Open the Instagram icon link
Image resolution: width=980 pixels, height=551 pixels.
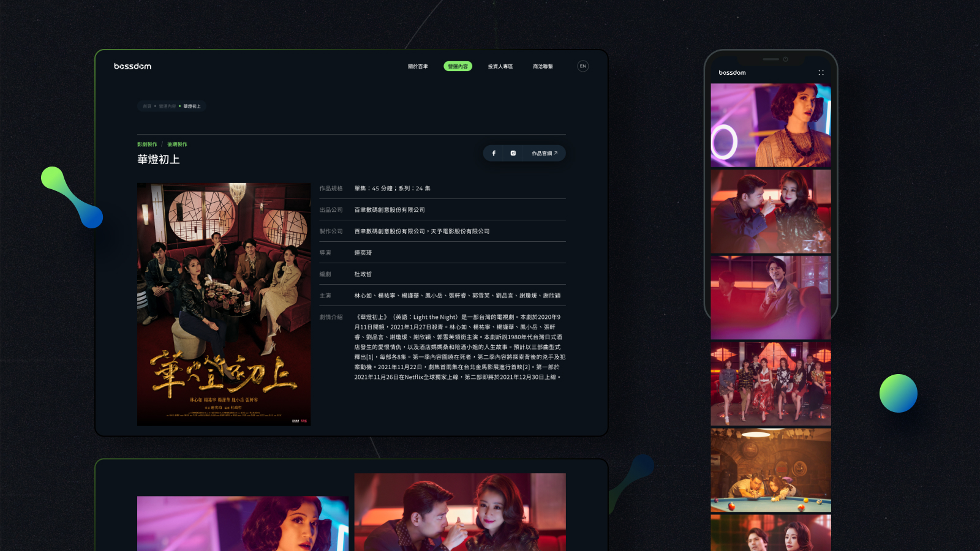513,153
